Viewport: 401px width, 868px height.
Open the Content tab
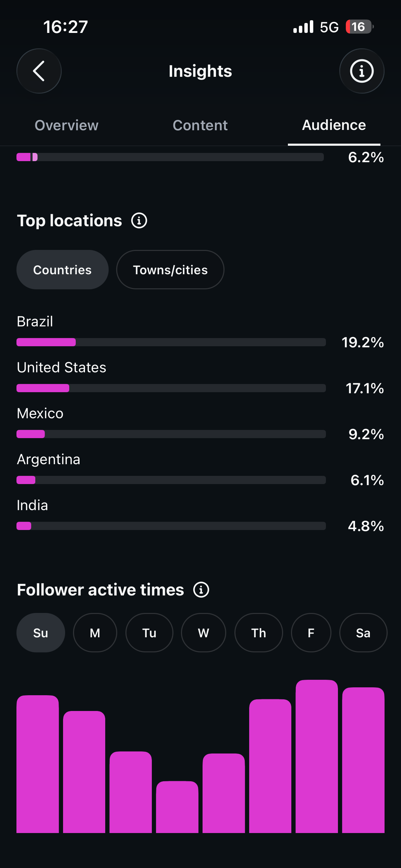[200, 125]
